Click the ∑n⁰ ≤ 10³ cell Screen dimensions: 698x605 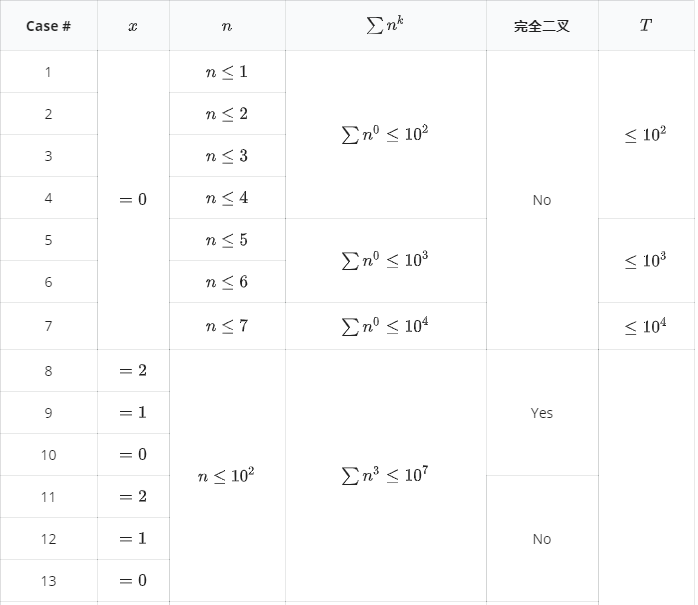(x=385, y=260)
